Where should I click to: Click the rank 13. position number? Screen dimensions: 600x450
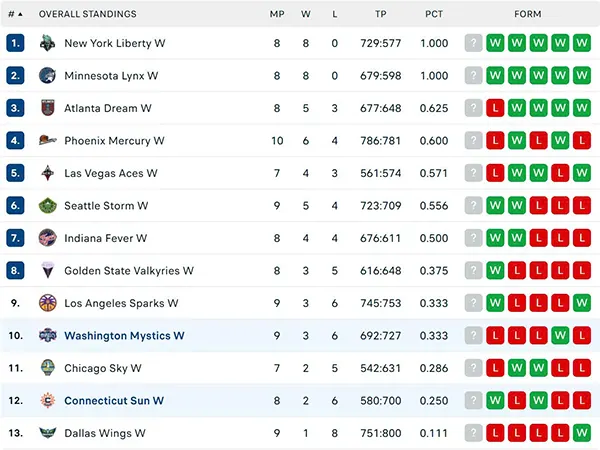coord(15,434)
